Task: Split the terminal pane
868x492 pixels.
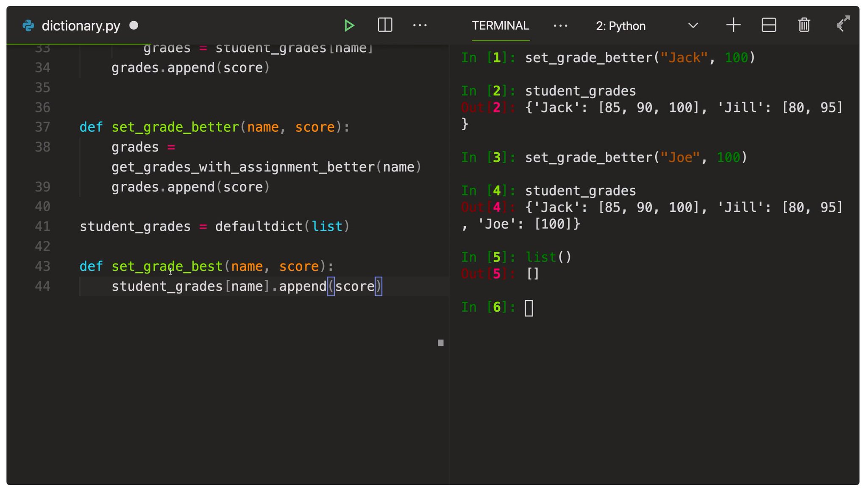Action: pos(768,25)
